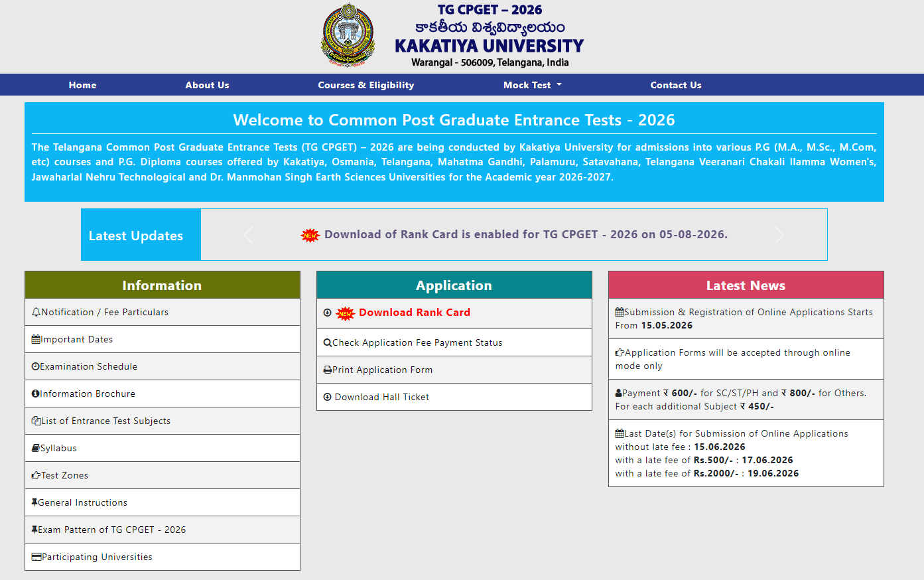This screenshot has height=580, width=924.
Task: Open the Print Application Form link
Action: (x=382, y=370)
